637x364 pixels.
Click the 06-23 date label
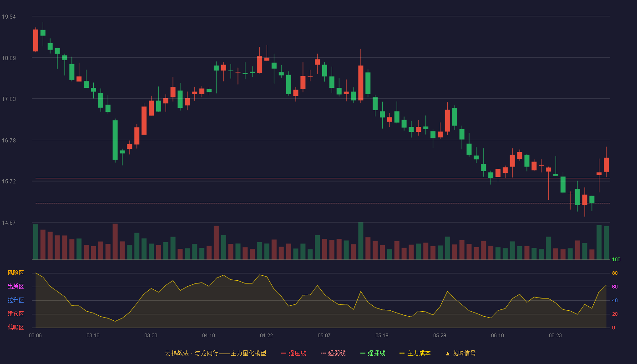(x=555, y=335)
